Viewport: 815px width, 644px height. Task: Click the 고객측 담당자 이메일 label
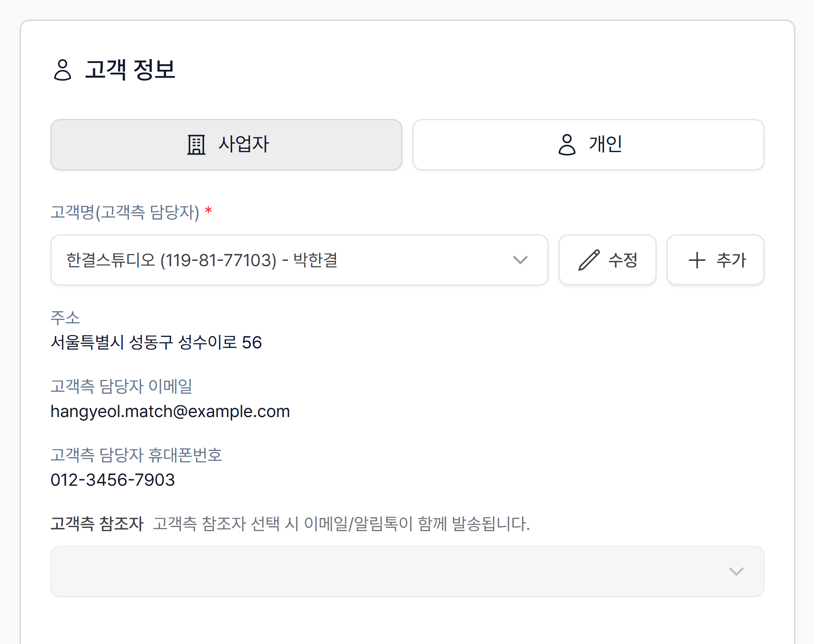tap(122, 386)
